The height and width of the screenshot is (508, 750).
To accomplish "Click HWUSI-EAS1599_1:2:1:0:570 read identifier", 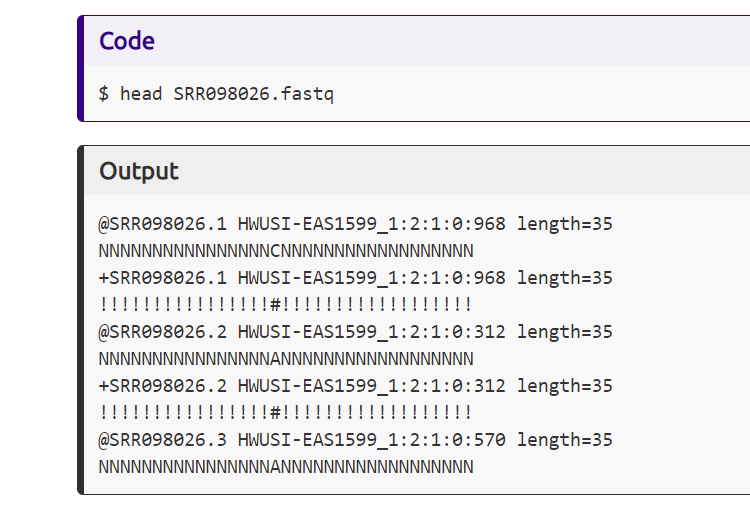I will tap(372, 439).
